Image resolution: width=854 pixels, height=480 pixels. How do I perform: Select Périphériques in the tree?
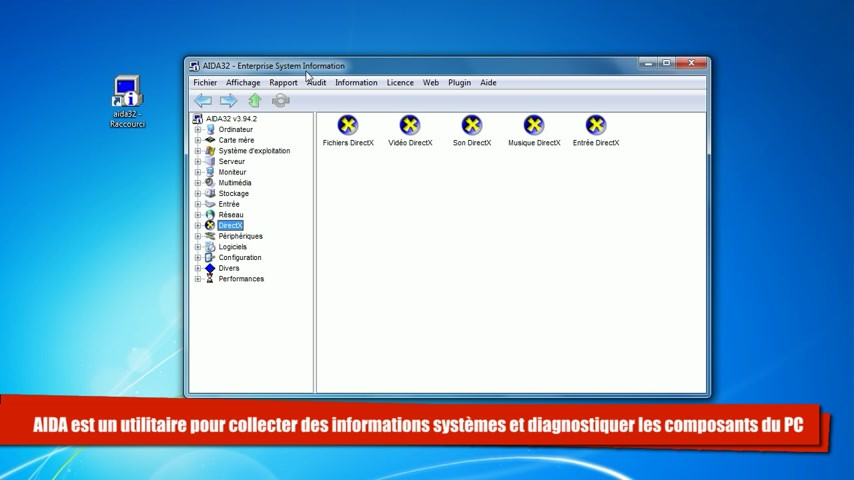click(x=240, y=236)
